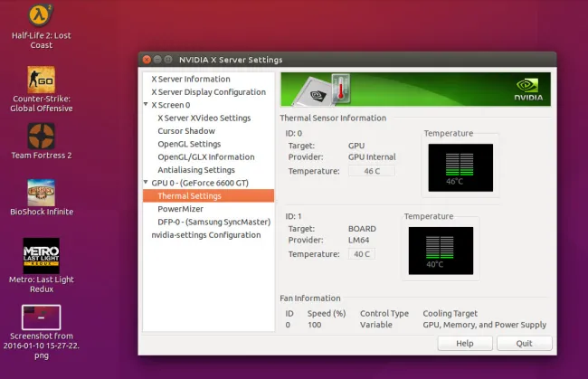Click the 'Control Type' column header
Viewport: 588px width, 379px height.
[x=384, y=313]
